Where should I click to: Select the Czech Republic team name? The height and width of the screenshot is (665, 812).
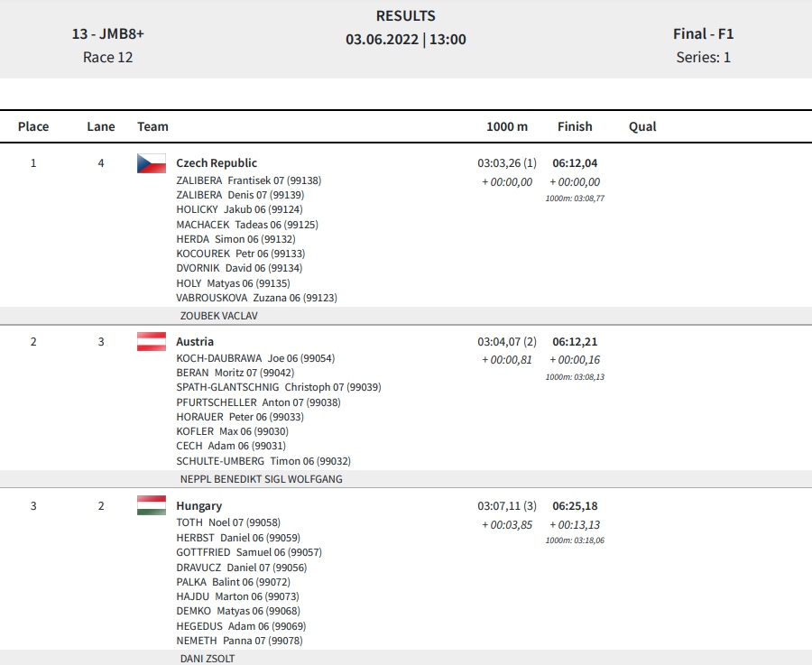tap(217, 163)
